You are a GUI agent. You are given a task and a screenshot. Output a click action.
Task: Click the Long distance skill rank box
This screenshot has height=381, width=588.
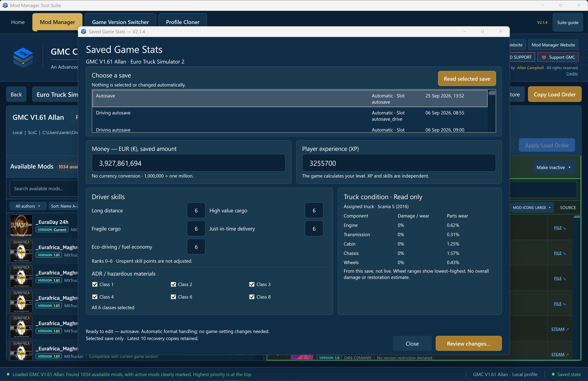196,210
